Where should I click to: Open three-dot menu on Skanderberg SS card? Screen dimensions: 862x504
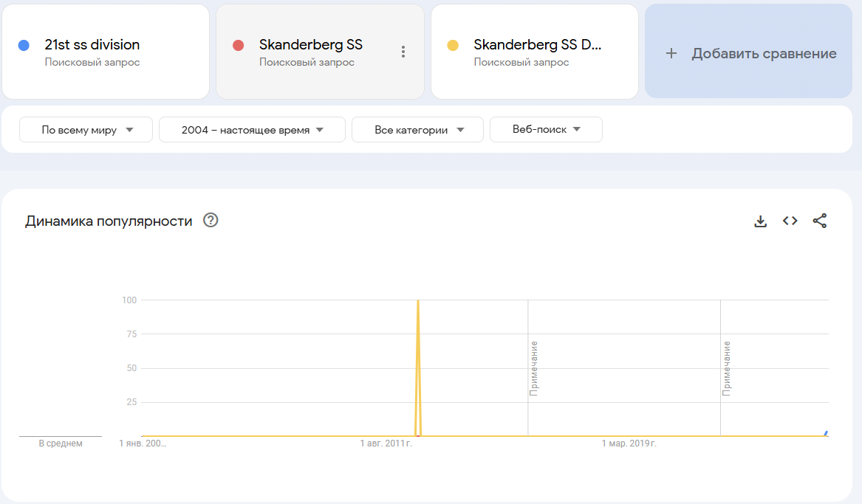coord(403,52)
